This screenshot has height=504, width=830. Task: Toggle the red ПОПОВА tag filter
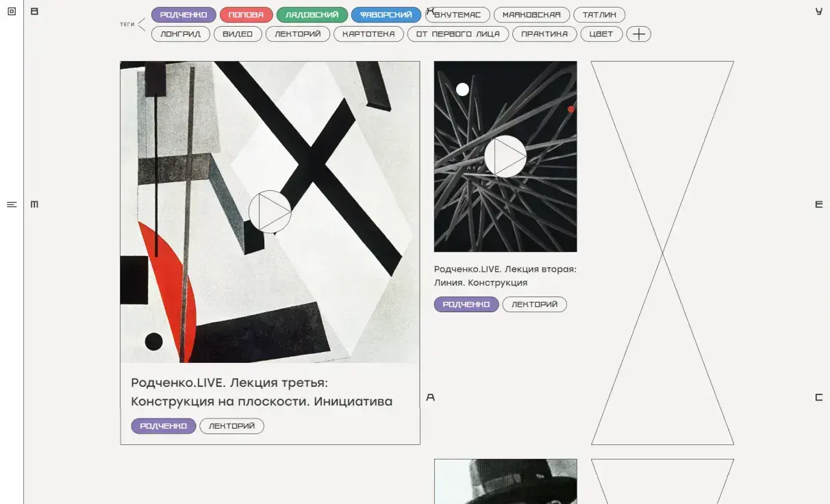(247, 14)
